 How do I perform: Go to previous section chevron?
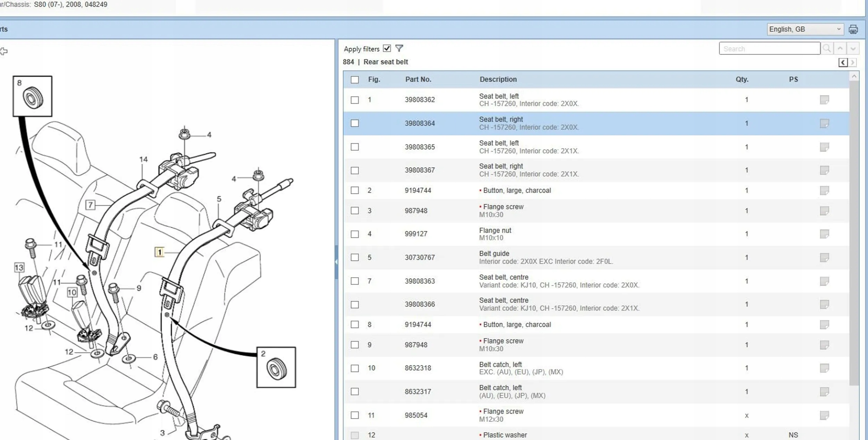[843, 62]
